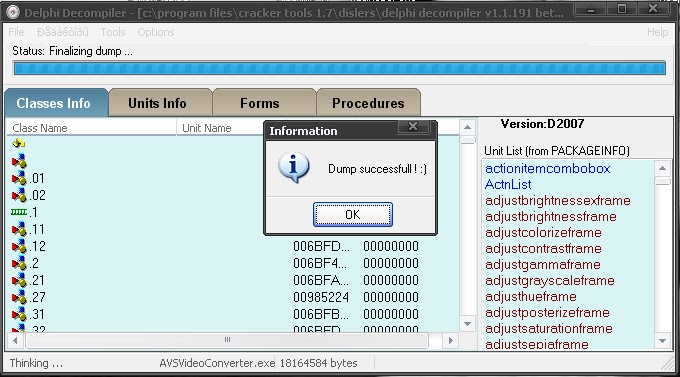Select unit adjusthueframe

[x=531, y=297]
